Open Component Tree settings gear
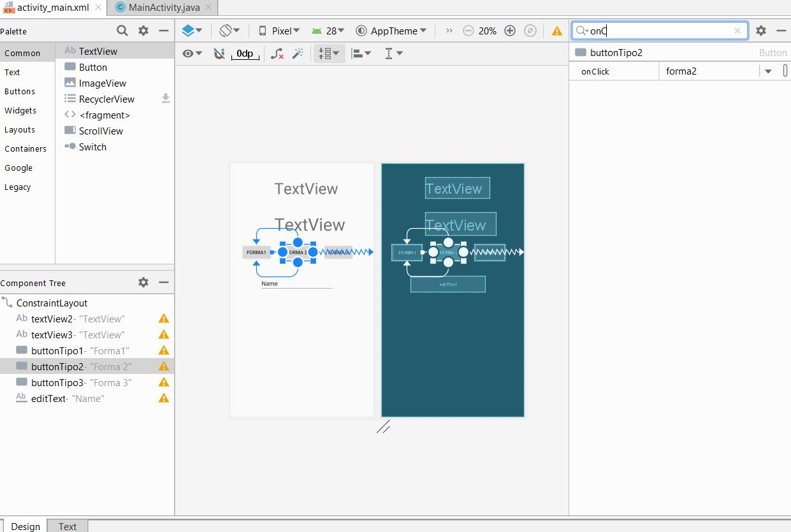The height and width of the screenshot is (532, 791). [x=143, y=282]
